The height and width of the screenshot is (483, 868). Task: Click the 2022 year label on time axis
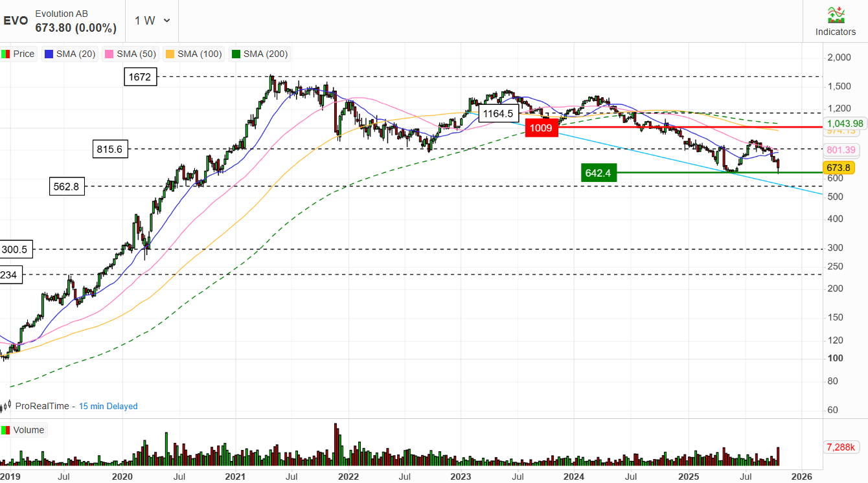[x=348, y=477]
